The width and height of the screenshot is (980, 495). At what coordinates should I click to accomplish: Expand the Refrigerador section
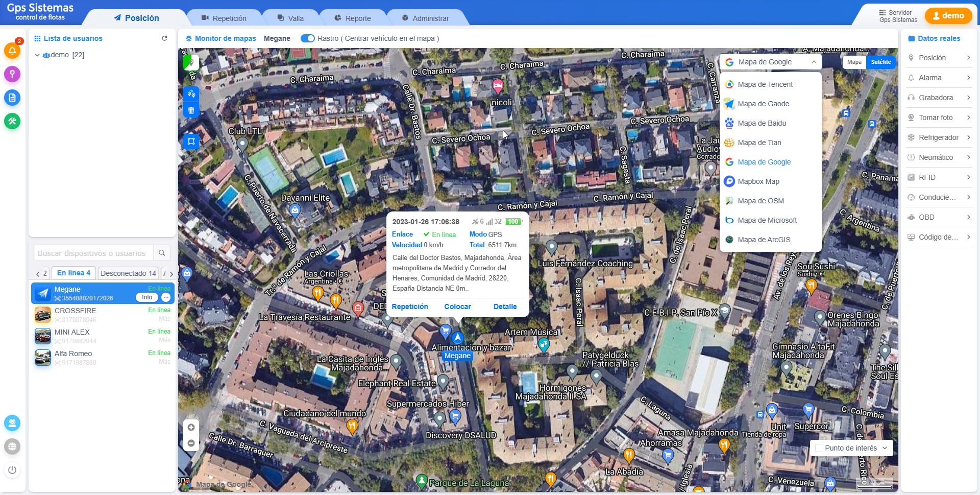[939, 137]
